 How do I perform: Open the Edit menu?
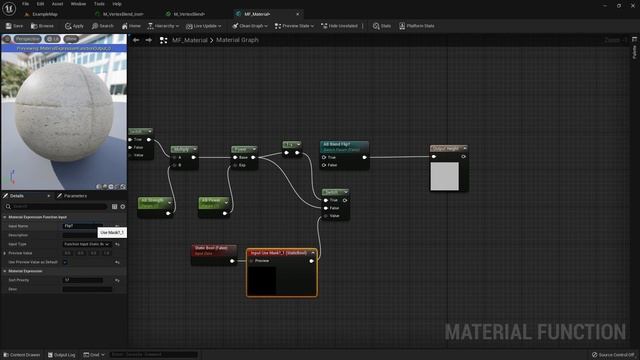point(40,4)
